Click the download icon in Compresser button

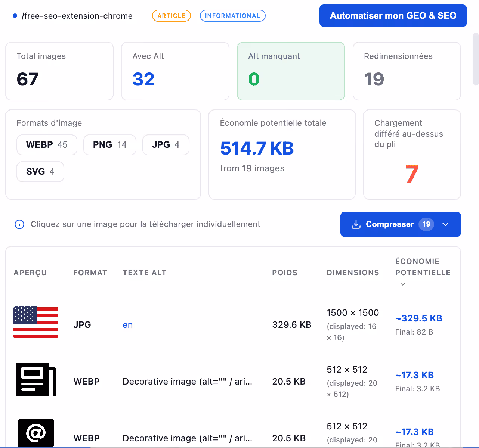pyautogui.click(x=356, y=224)
